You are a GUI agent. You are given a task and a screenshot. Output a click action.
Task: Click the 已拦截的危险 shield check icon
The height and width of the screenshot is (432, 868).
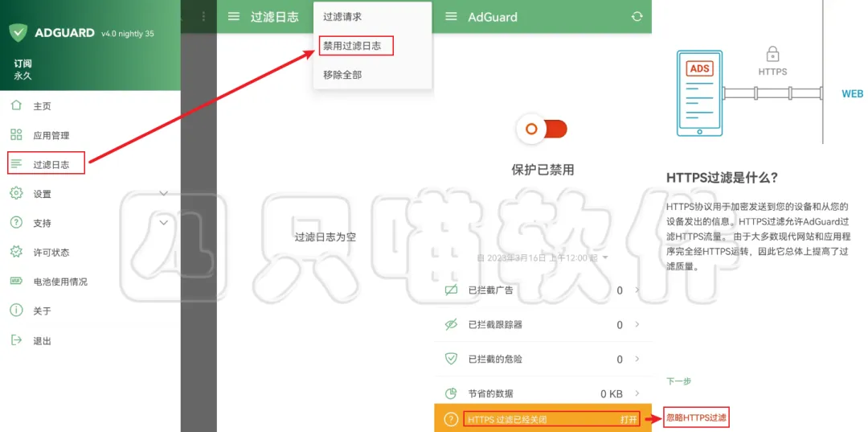[x=452, y=359]
